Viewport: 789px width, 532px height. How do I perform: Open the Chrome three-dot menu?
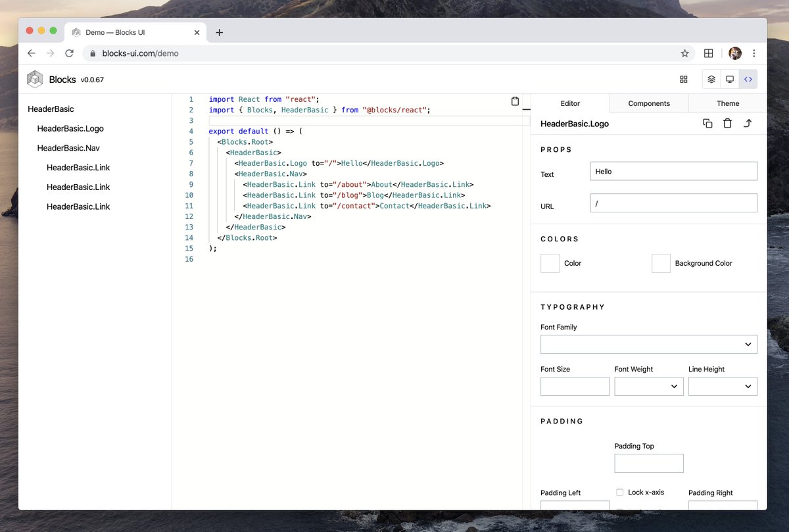[x=753, y=53]
